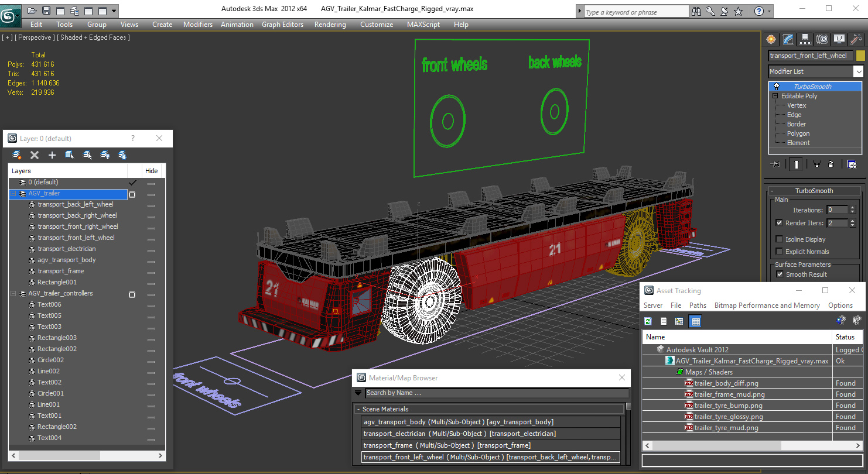The image size is (868, 474).
Task: Open the Create command panel tab
Action: (x=771, y=39)
